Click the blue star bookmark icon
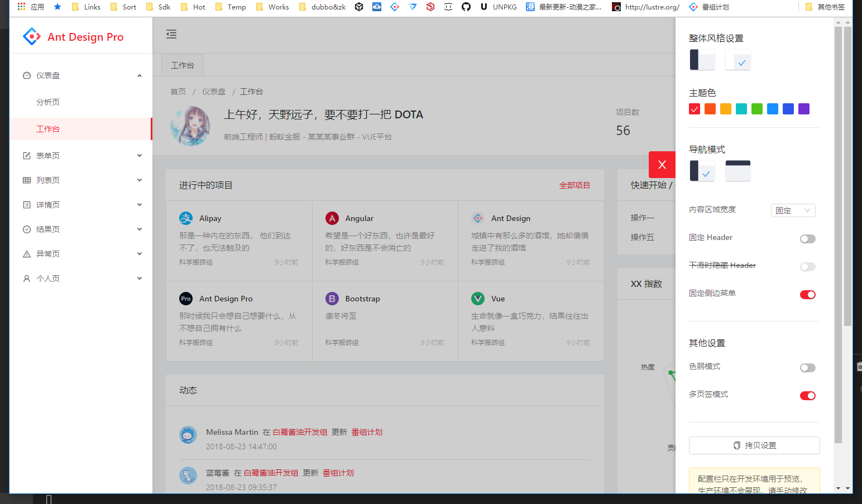This screenshot has width=862, height=504. click(58, 7)
